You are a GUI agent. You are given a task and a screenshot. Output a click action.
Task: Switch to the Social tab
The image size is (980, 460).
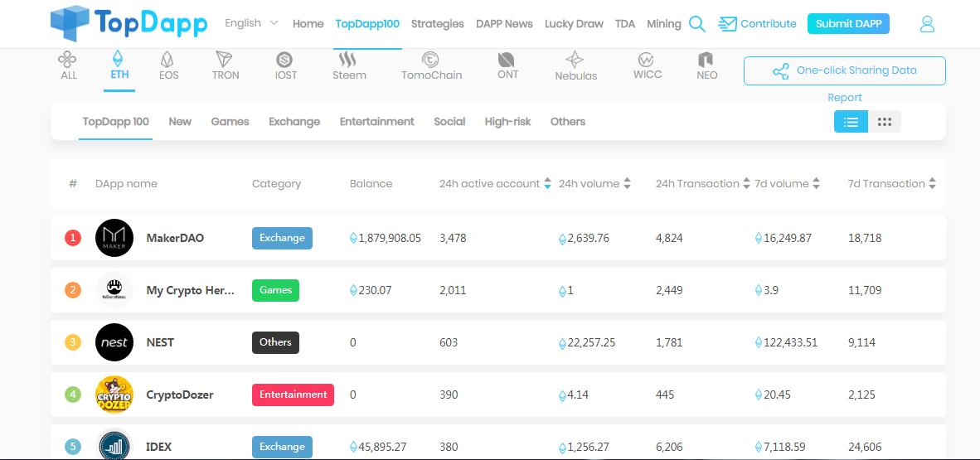(x=449, y=121)
